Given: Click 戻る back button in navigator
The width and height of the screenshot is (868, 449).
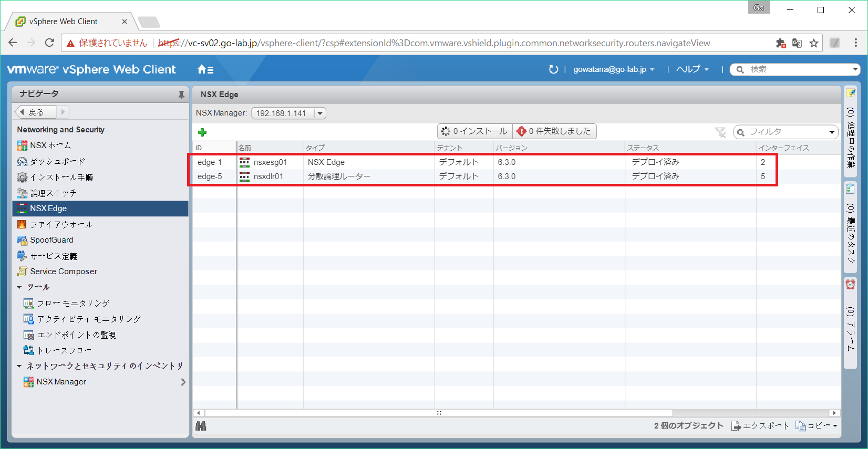Looking at the screenshot, I should click(35, 112).
